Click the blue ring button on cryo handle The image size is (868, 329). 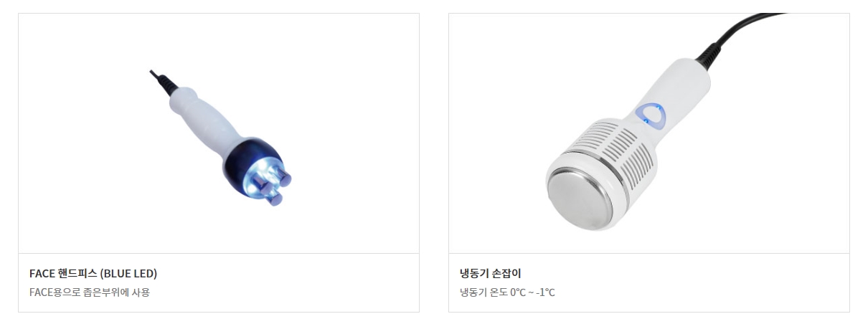pyautogui.click(x=652, y=114)
